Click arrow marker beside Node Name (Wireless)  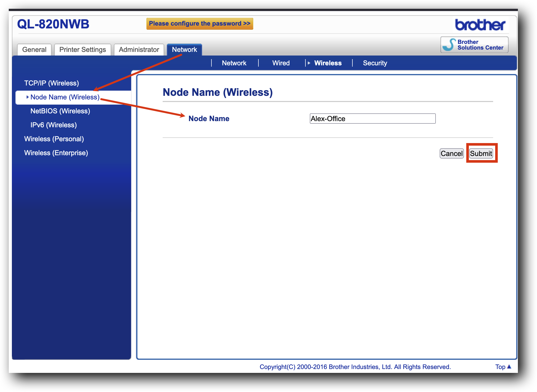(x=27, y=97)
